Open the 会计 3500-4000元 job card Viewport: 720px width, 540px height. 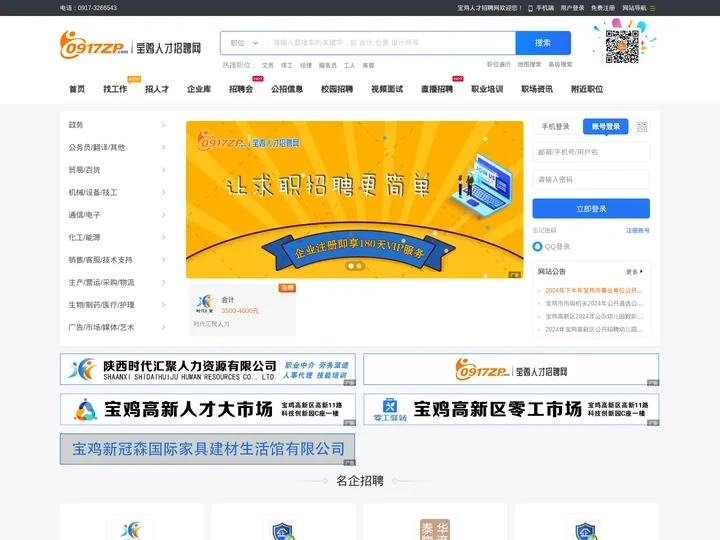click(x=242, y=310)
